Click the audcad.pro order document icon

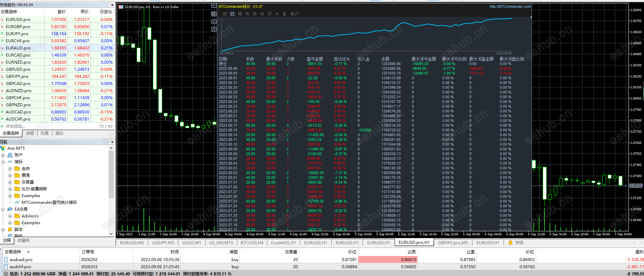pos(6,259)
